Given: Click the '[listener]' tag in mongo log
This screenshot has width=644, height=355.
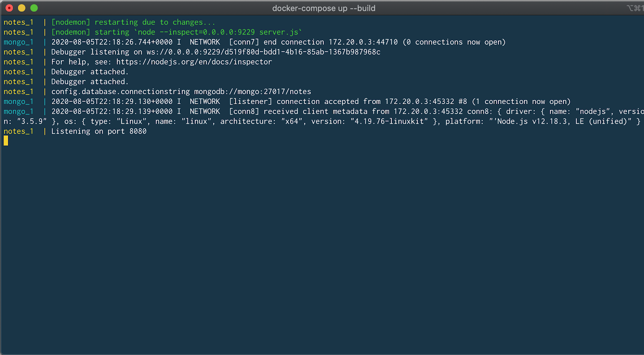Looking at the screenshot, I should [x=250, y=101].
